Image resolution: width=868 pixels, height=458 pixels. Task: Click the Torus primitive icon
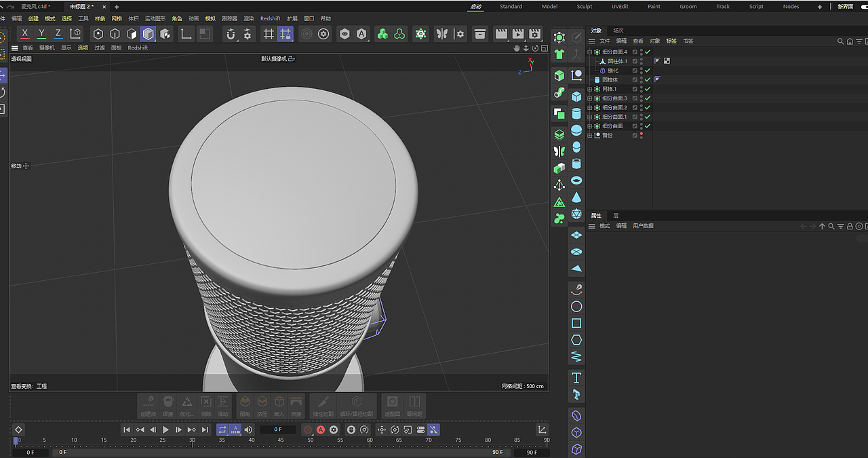tap(576, 180)
